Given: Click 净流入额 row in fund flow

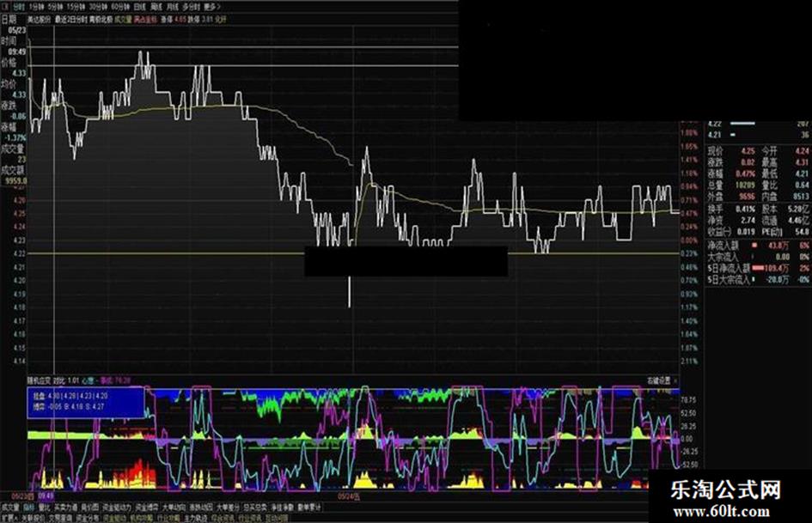Looking at the screenshot, I should point(758,246).
